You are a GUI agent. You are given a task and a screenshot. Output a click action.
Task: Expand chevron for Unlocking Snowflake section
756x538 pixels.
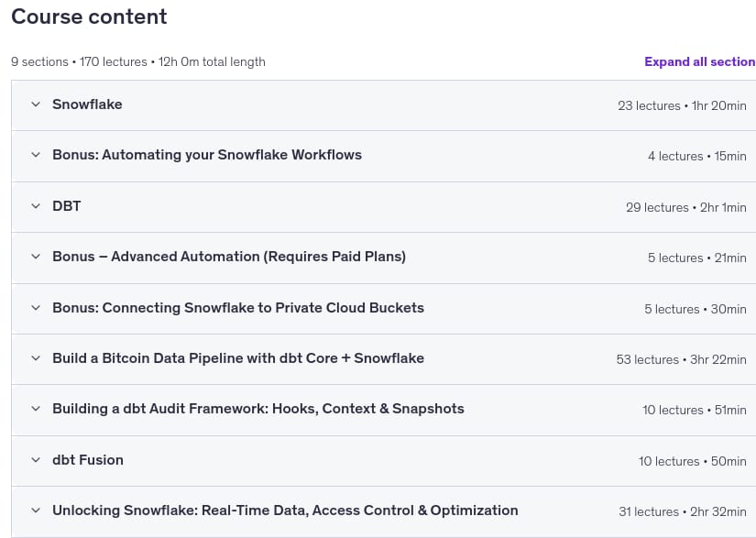click(x=36, y=511)
